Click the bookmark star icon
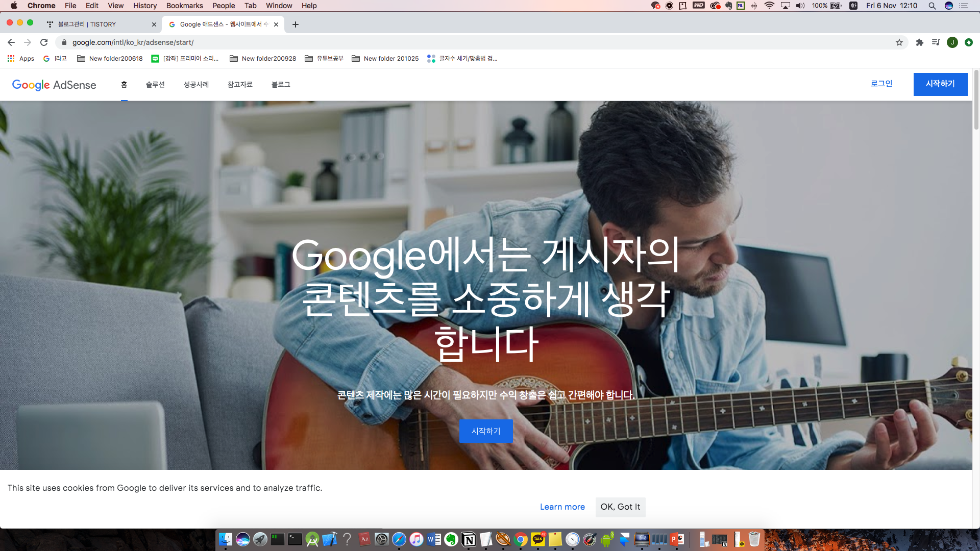Screen dimensions: 980x551 [x=899, y=42]
